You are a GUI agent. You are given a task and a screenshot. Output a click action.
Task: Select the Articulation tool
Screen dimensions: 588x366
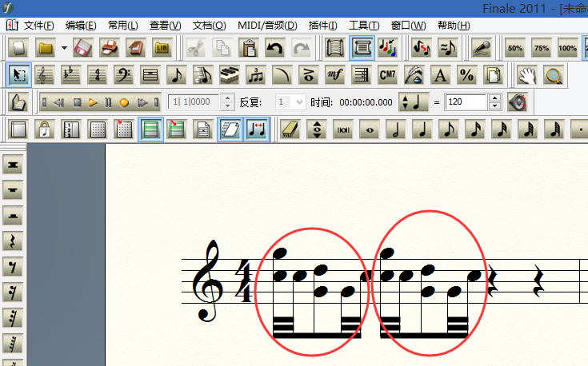click(308, 75)
